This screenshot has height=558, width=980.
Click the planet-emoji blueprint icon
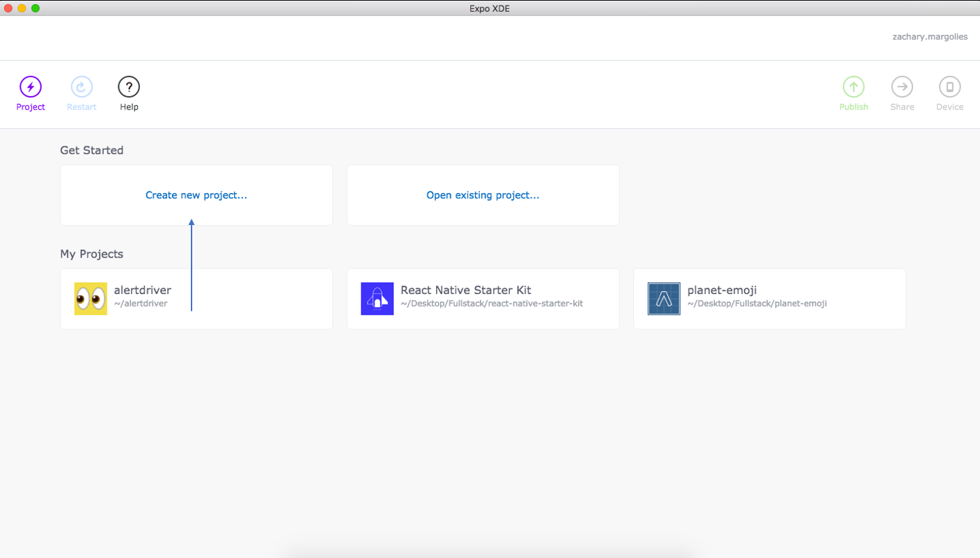(664, 299)
